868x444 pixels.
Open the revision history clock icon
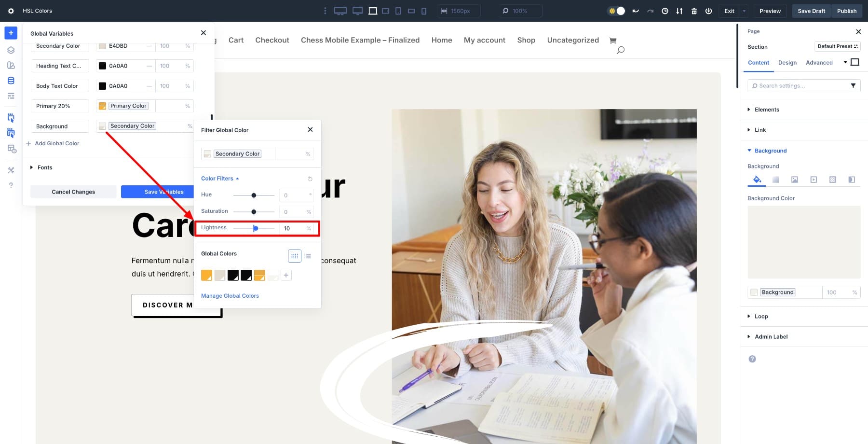coord(665,11)
